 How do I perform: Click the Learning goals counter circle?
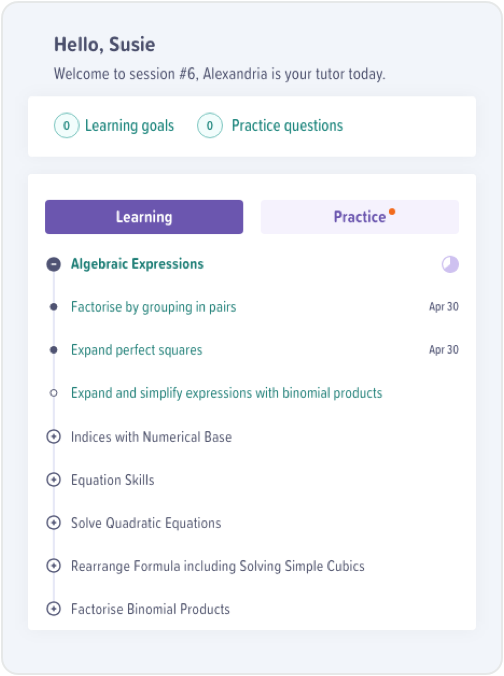pos(66,125)
